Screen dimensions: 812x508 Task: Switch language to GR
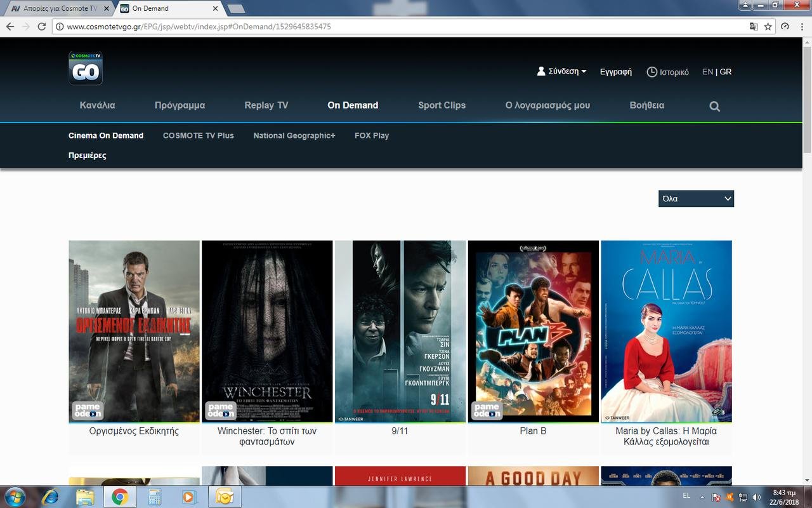726,72
